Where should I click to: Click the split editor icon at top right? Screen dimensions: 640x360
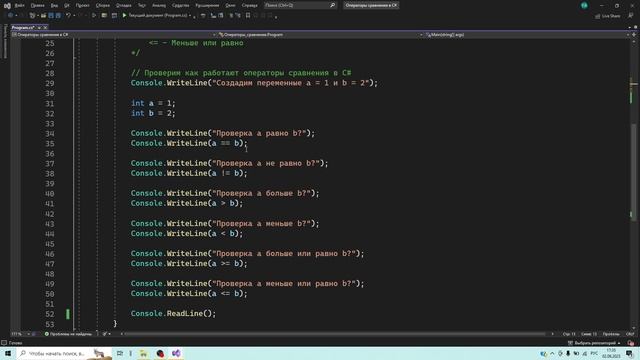(x=634, y=35)
